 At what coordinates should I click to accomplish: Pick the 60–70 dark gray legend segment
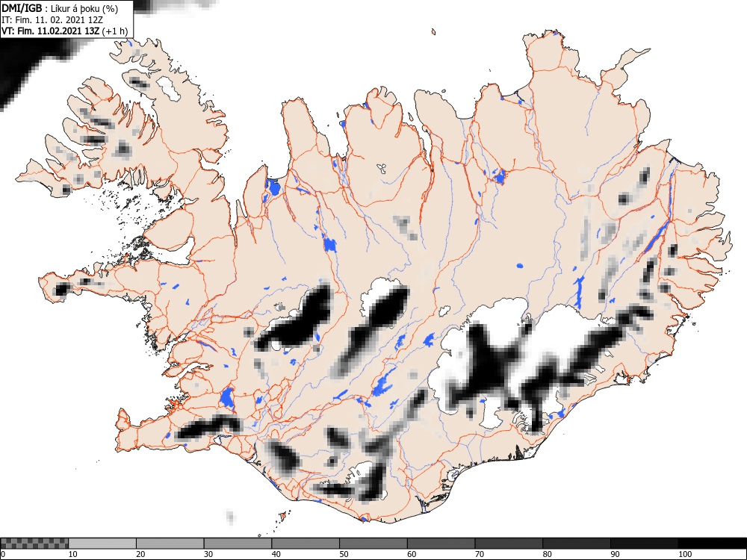pos(441,544)
